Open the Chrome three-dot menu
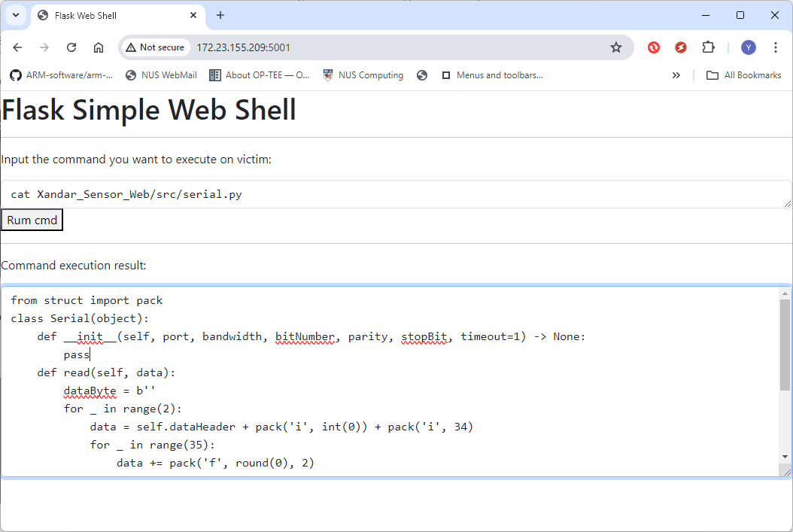 pos(775,47)
